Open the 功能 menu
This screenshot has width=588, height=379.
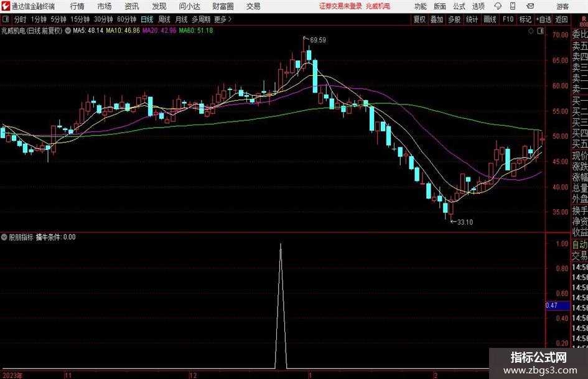click(x=421, y=6)
